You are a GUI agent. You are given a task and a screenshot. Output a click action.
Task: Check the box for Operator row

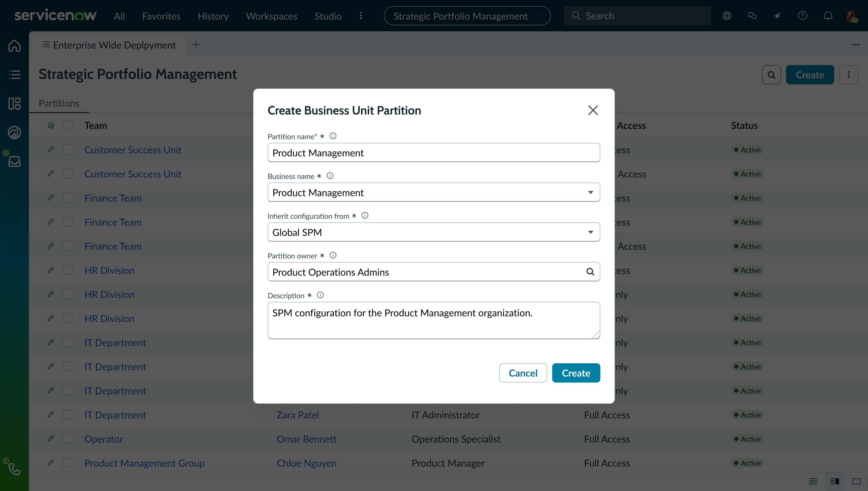(68, 438)
